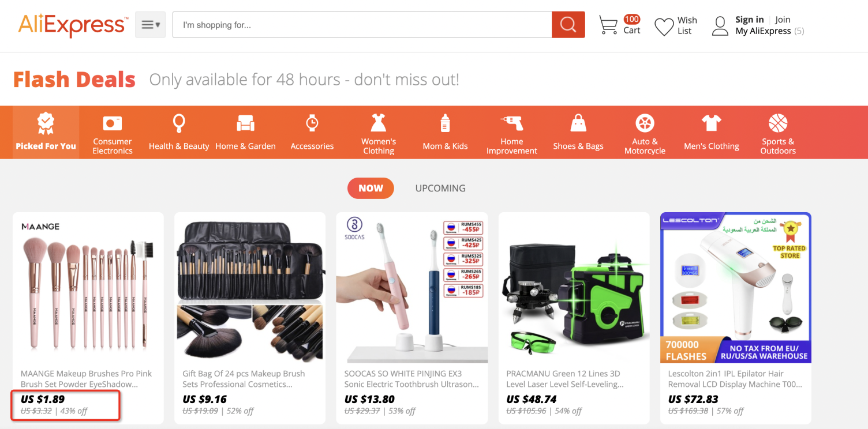
Task: Open Wish List heart icon
Action: coord(664,26)
